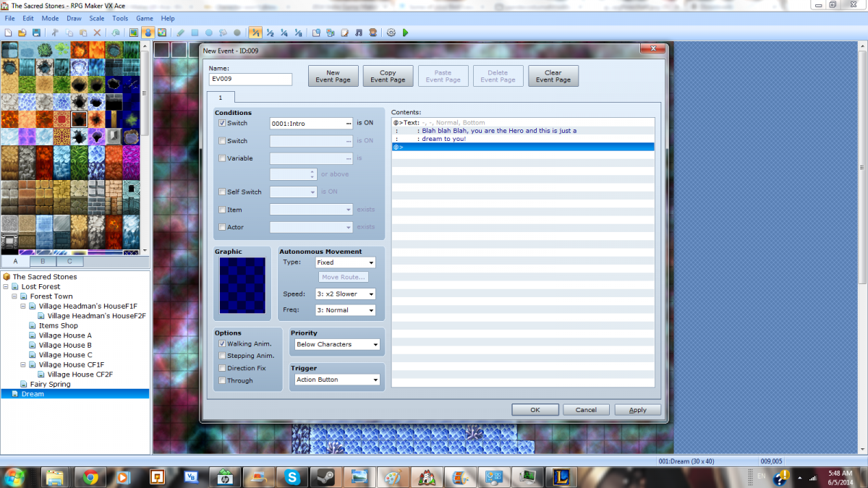Image resolution: width=868 pixels, height=488 pixels.
Task: Switch to tileset tab B
Action: click(x=43, y=261)
